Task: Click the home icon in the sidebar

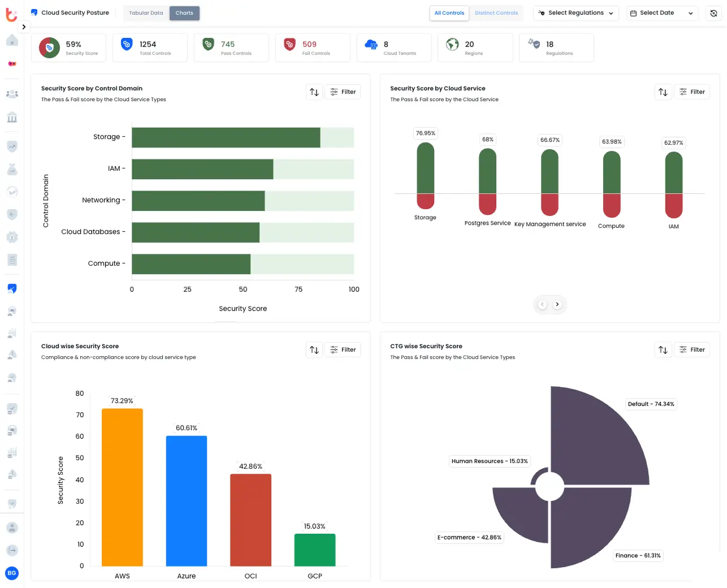Action: coord(11,40)
